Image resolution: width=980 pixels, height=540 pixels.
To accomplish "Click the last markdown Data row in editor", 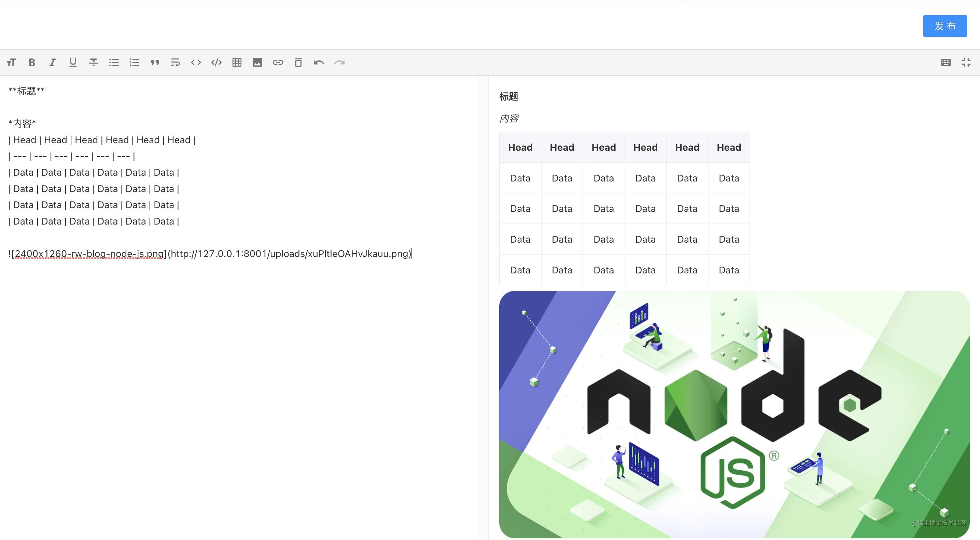I will (94, 221).
